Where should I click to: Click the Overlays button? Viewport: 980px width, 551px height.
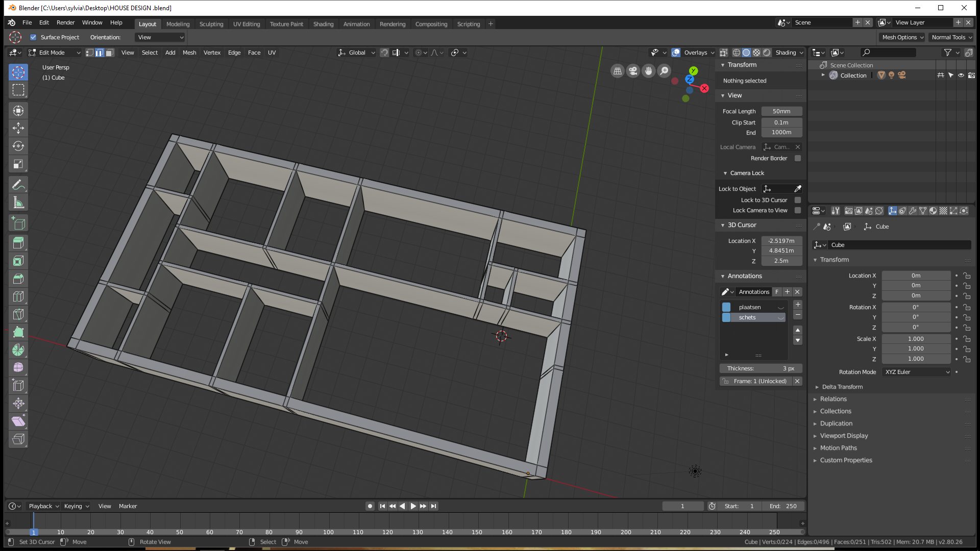point(695,53)
